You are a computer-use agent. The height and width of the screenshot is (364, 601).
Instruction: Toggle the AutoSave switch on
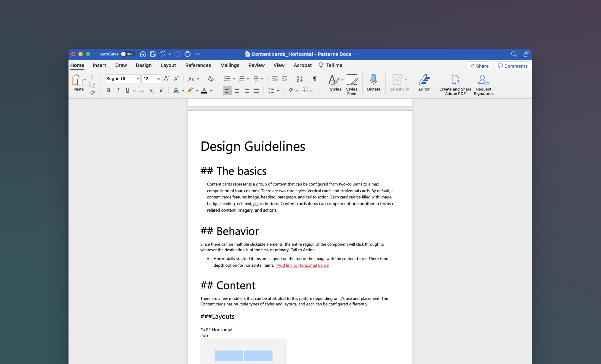[x=128, y=54]
